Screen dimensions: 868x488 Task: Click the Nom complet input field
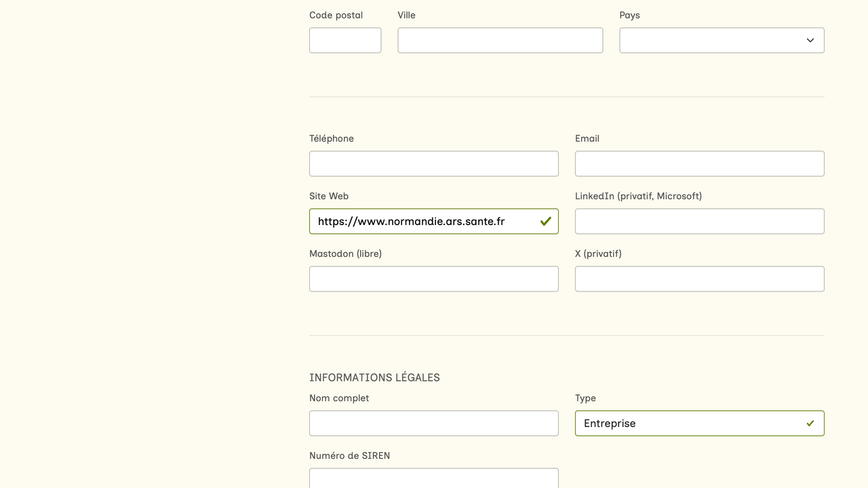click(x=433, y=424)
